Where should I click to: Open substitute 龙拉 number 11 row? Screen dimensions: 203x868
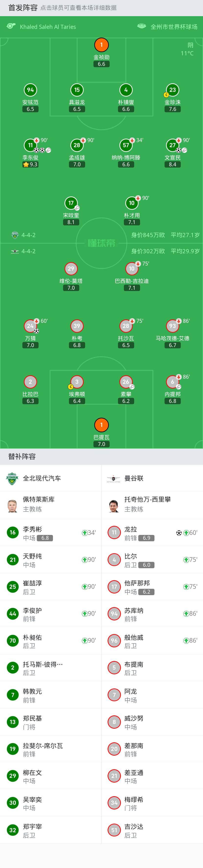(152, 533)
